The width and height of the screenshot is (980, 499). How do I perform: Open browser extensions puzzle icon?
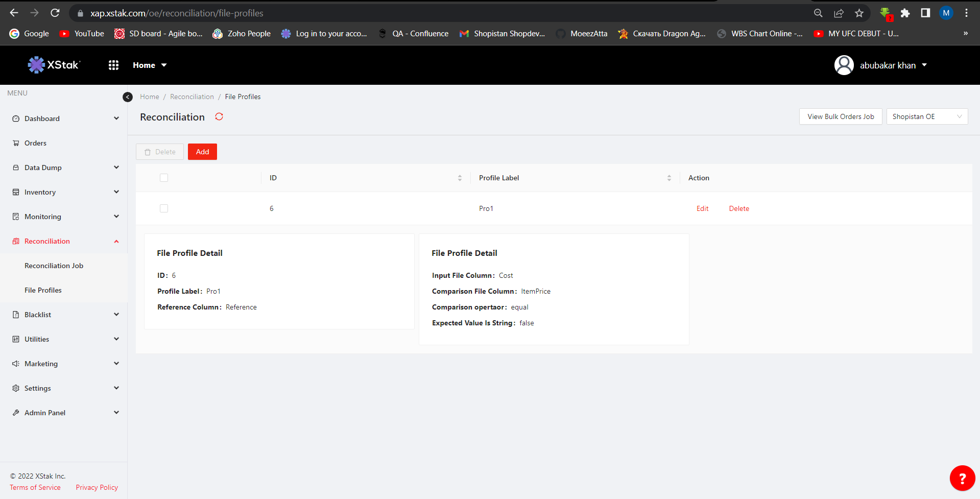[x=905, y=13]
